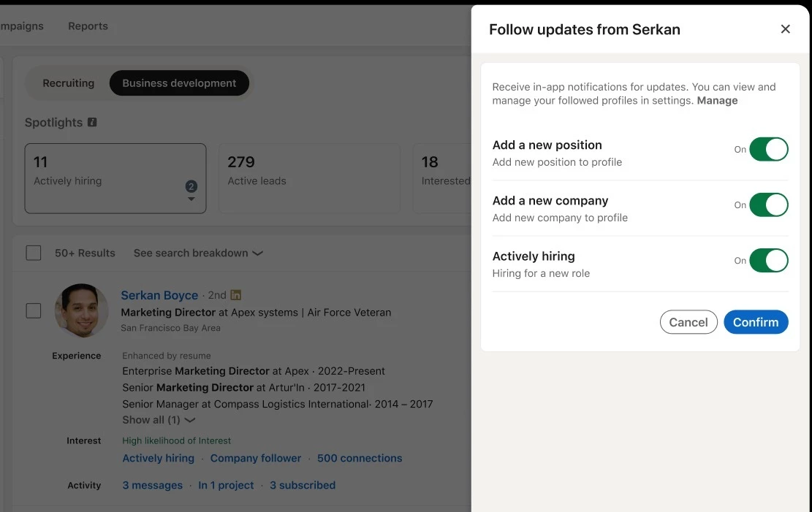Select the Business development tab

click(x=179, y=83)
